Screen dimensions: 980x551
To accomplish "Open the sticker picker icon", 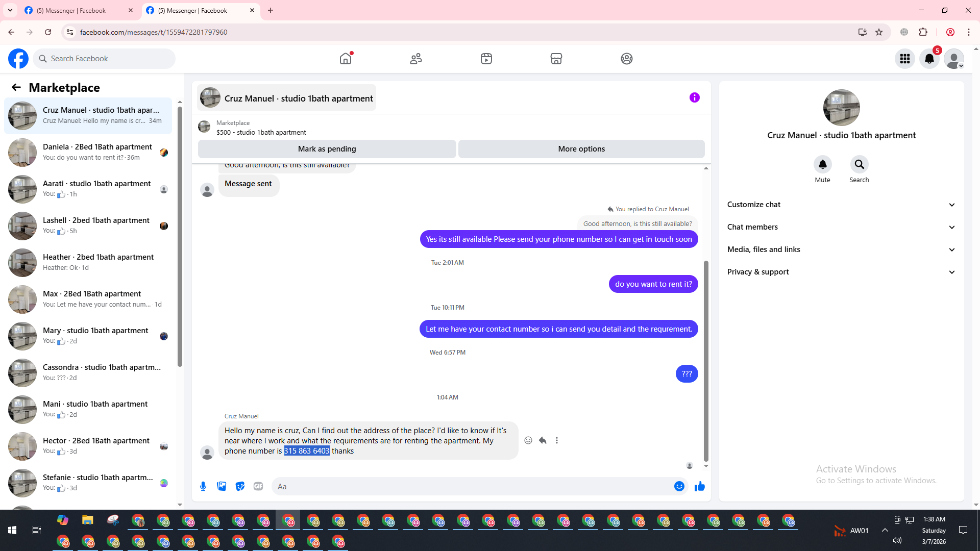I will pos(240,486).
